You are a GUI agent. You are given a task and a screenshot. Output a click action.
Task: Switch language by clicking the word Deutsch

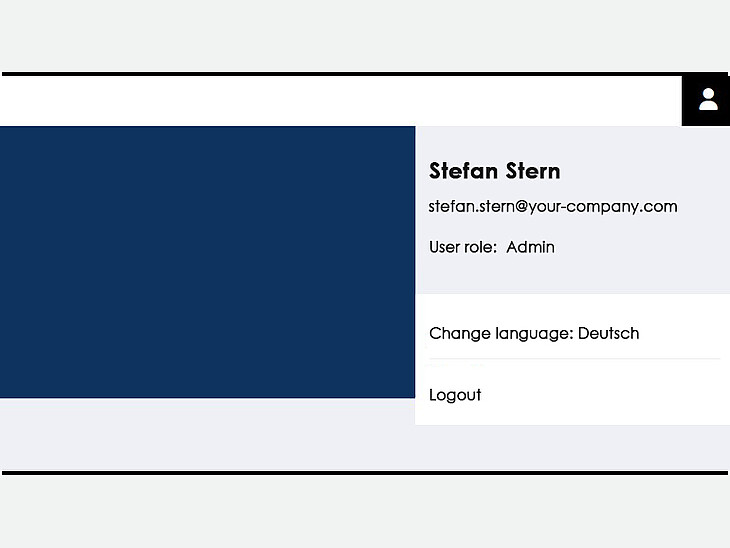coord(608,333)
